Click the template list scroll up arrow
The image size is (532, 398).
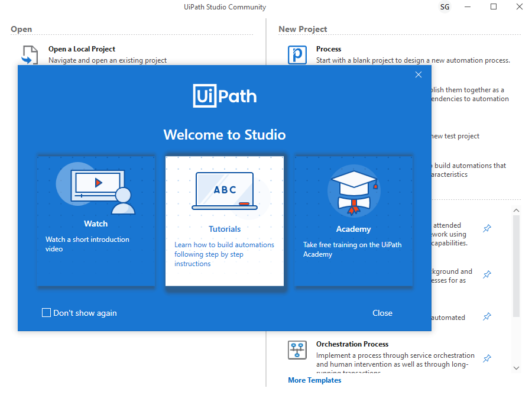516,211
